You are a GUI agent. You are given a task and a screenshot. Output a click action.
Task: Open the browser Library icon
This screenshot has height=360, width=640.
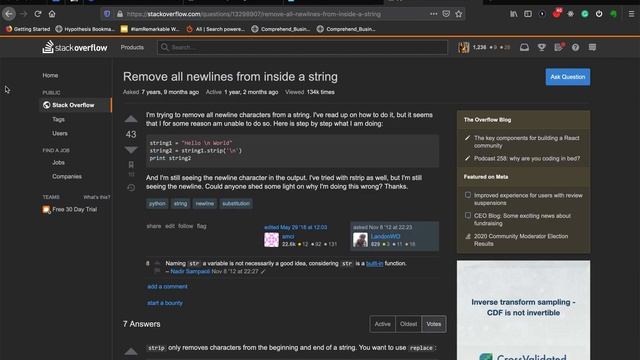pyautogui.click(x=513, y=14)
